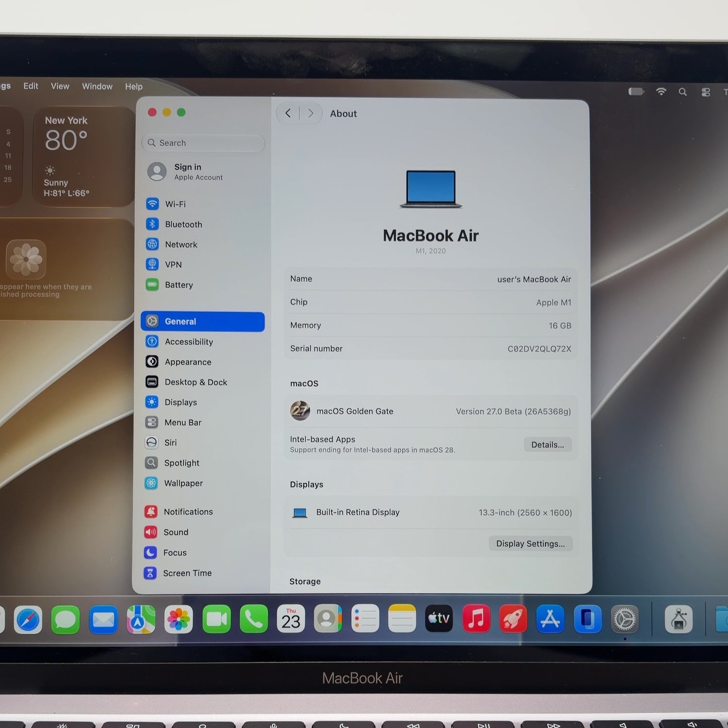Open the Help menu
728x728 pixels.
[134, 86]
